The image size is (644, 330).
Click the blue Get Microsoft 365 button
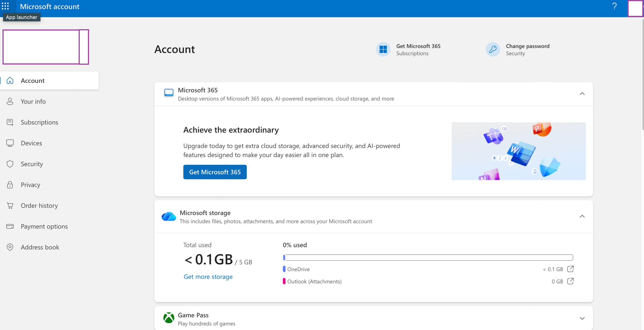coord(215,172)
